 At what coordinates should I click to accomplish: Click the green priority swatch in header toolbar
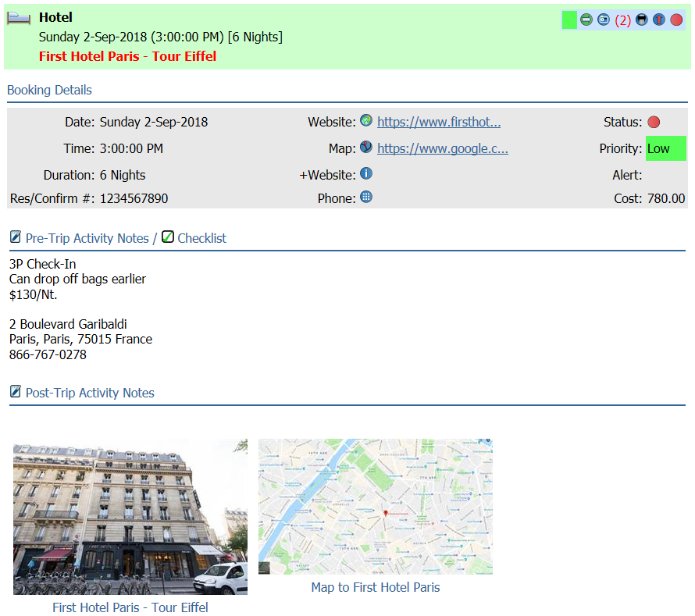click(569, 20)
